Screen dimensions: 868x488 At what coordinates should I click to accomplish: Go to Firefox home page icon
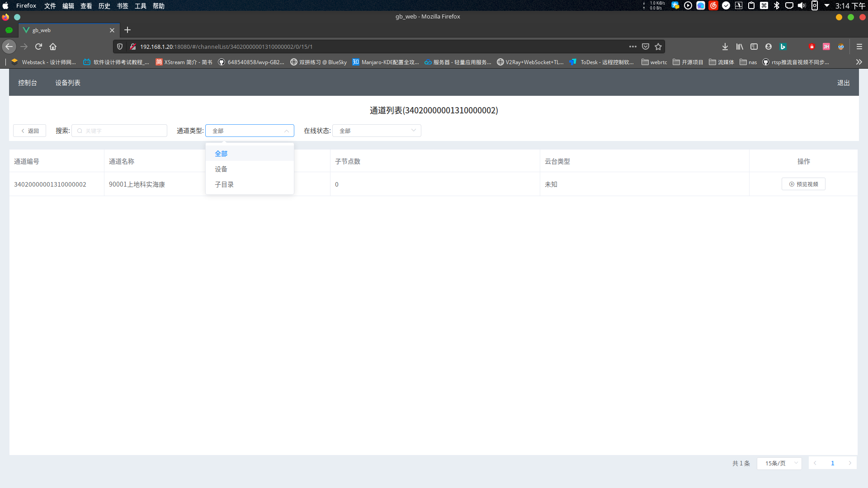(53, 47)
